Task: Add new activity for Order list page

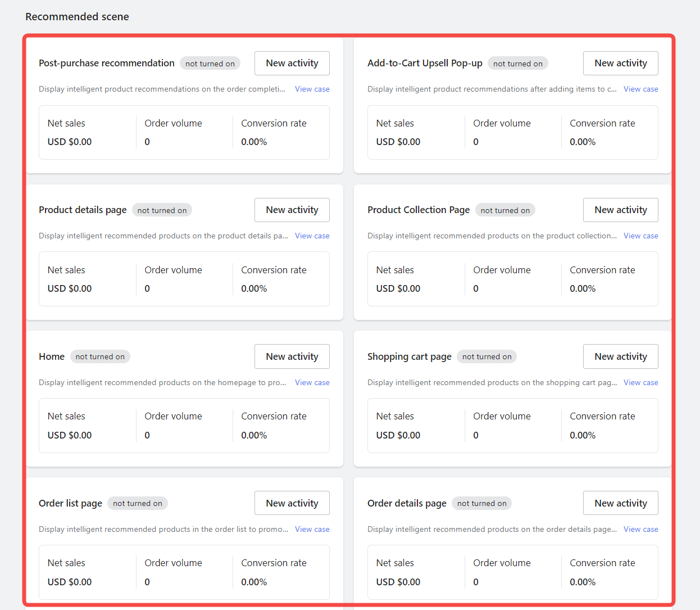Action: [x=292, y=503]
